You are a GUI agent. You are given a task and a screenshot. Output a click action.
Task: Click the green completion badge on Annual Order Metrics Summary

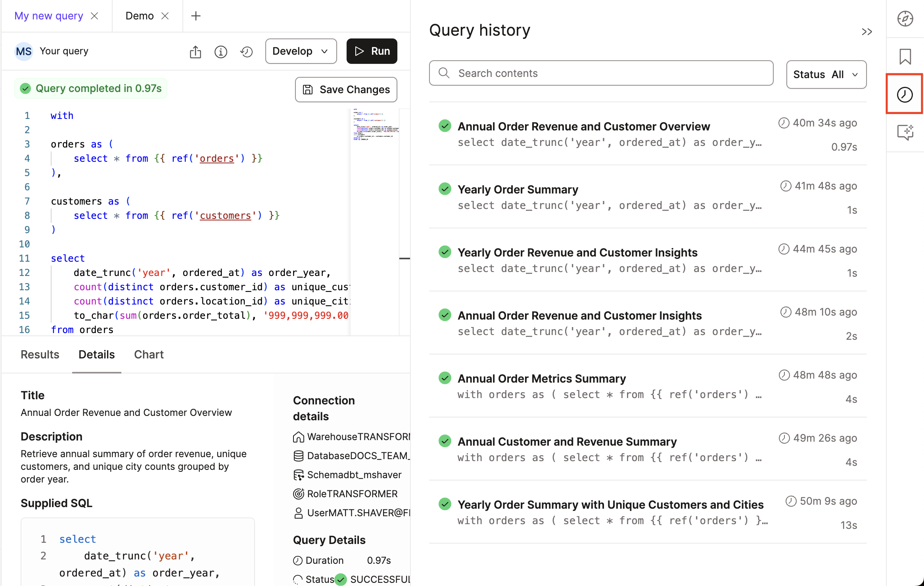[445, 378]
